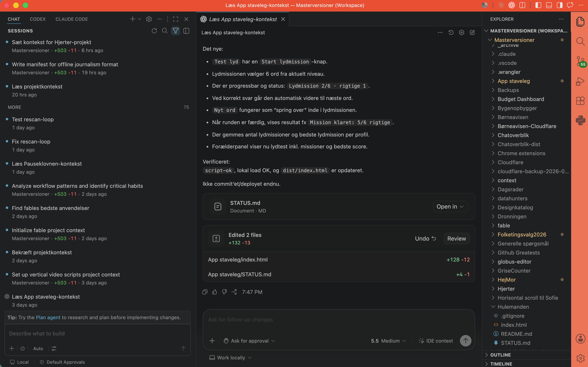Toggle primary side bar in title bar
Screen dimensions: 588x367
click(x=538, y=5)
